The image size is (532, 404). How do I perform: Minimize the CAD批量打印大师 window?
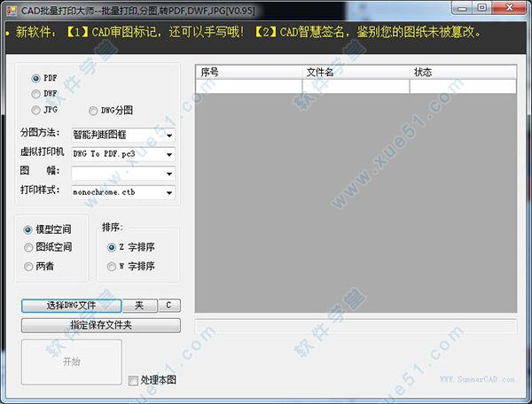pyautogui.click(x=462, y=8)
